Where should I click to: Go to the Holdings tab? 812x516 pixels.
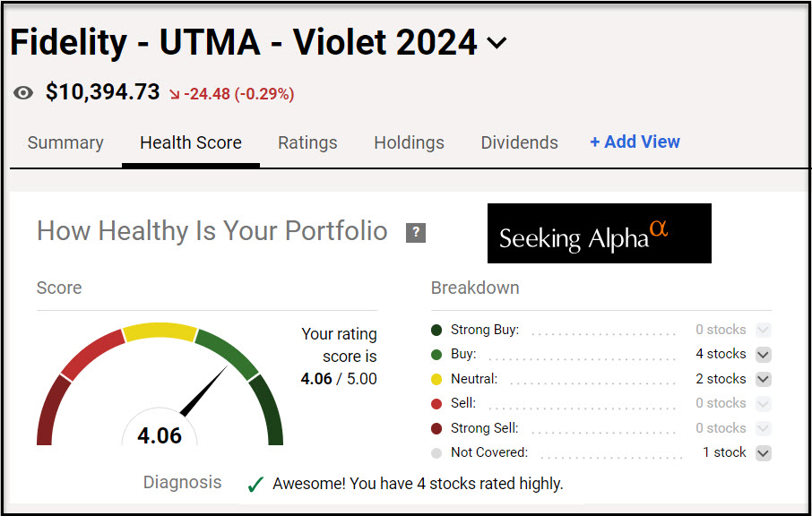409,142
